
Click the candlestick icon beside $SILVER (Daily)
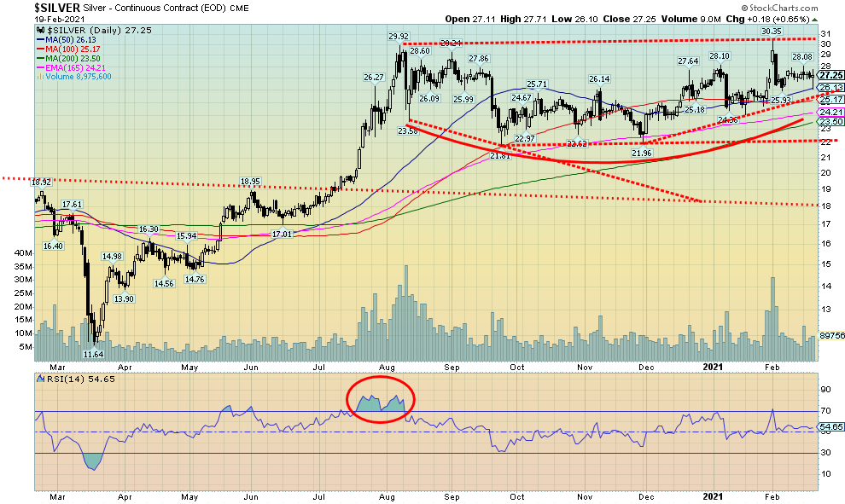(x=39, y=31)
